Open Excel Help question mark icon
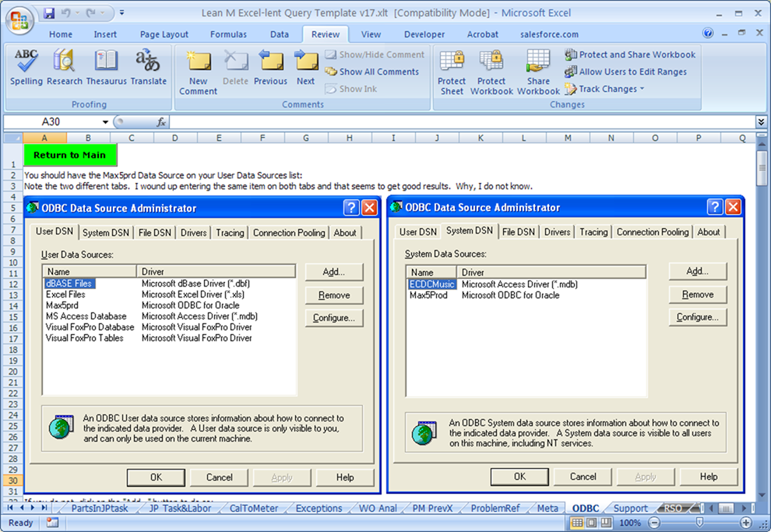 pos(708,33)
